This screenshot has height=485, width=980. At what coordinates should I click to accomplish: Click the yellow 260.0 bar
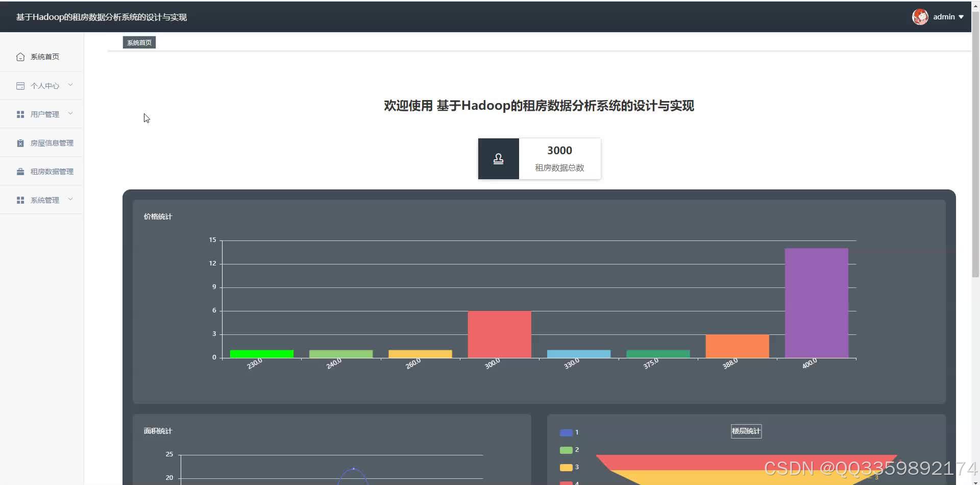(420, 354)
